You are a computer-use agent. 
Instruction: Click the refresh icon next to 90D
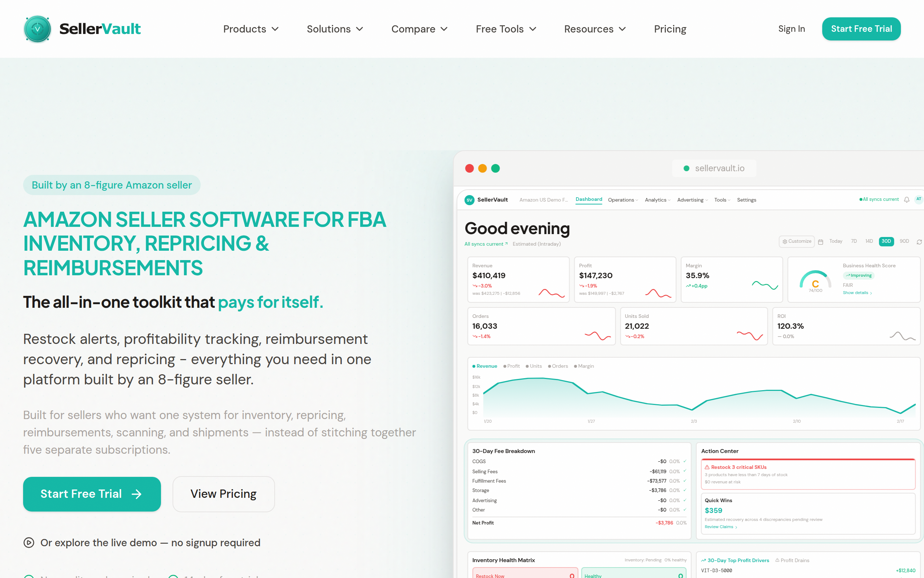[x=919, y=242]
